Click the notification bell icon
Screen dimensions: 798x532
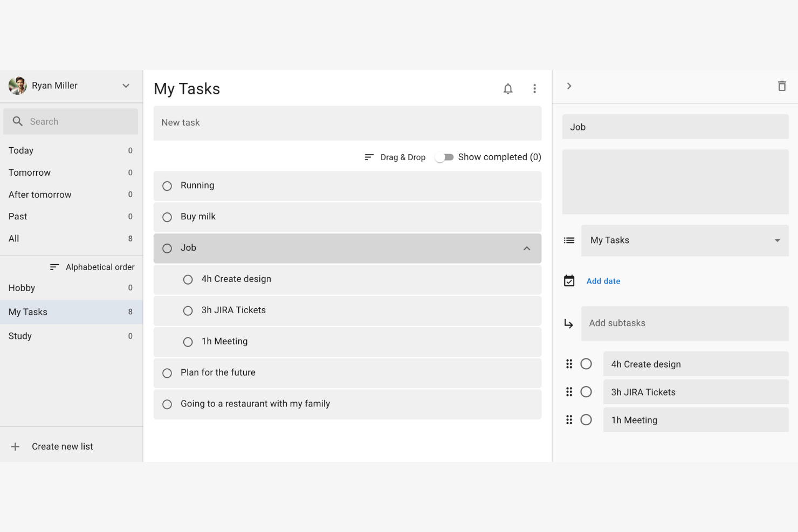[507, 88]
